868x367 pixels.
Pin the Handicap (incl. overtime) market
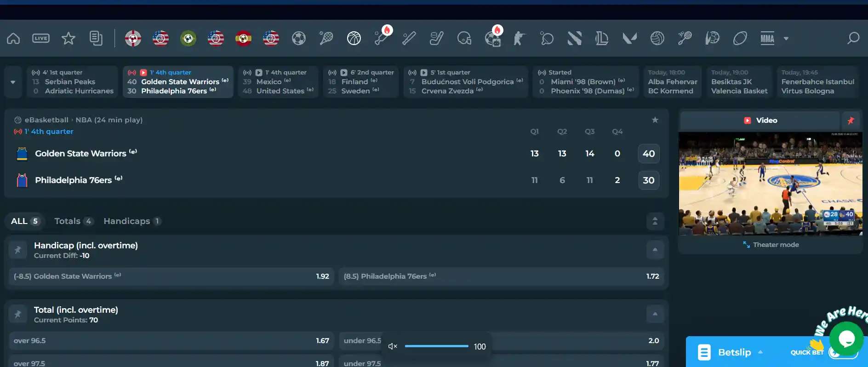tap(17, 250)
